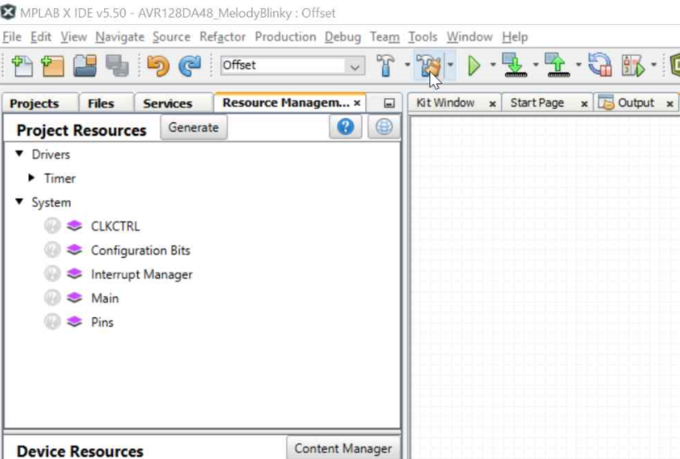Viewport: 680px width, 459px height.
Task: Click the Main help circle icon
Action: click(52, 298)
